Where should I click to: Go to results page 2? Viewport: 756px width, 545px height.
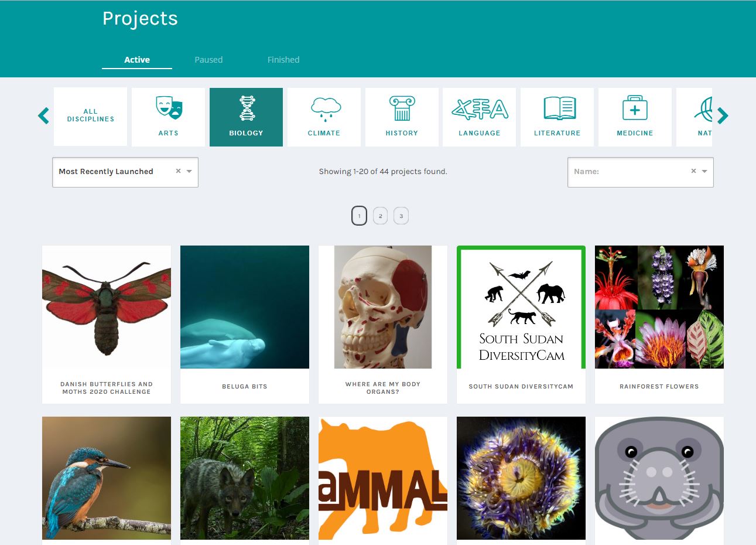click(380, 216)
